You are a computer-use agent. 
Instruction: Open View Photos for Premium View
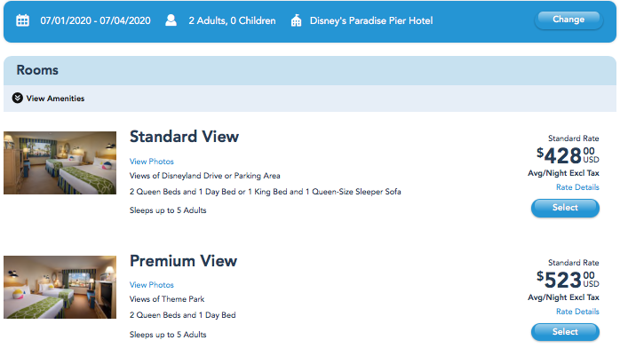(151, 285)
